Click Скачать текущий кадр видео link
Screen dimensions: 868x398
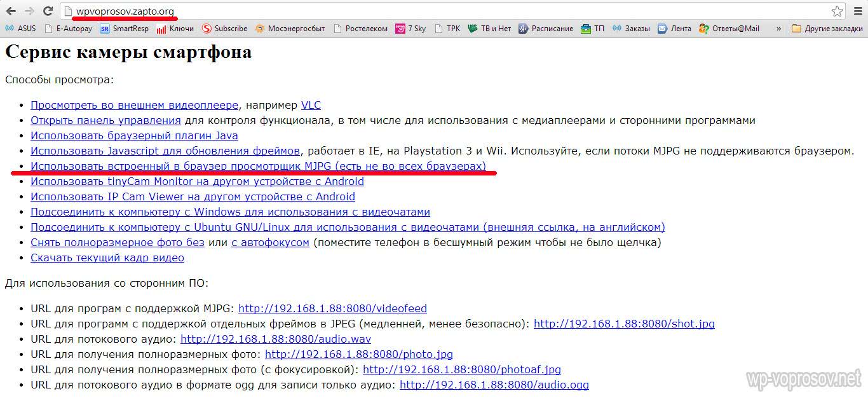tap(107, 258)
